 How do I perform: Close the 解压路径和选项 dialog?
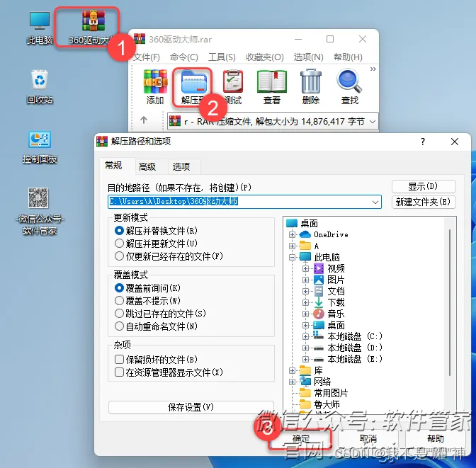[x=455, y=142]
